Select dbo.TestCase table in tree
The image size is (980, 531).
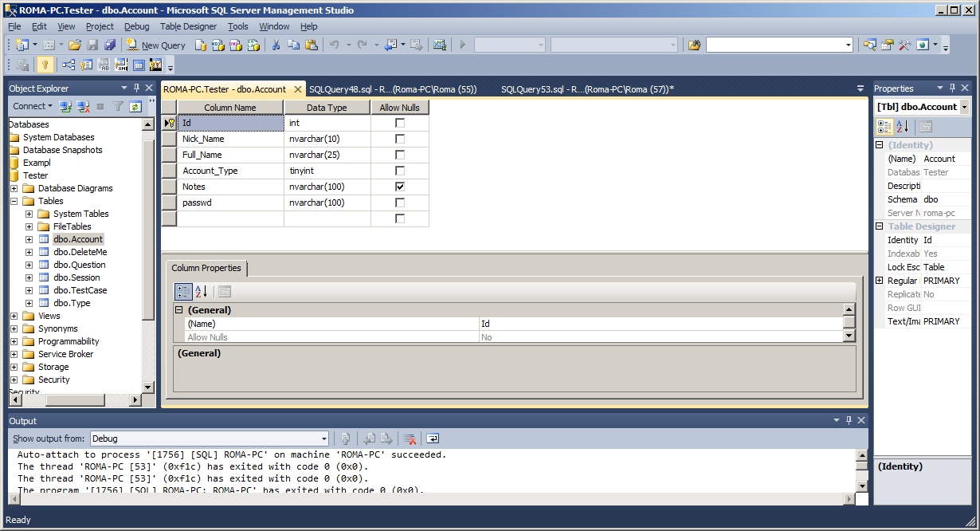pyautogui.click(x=80, y=290)
